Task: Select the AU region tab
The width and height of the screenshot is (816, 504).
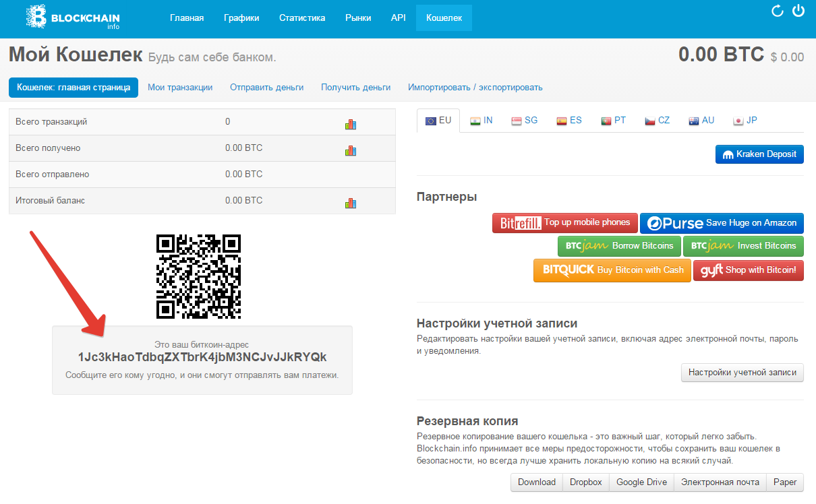Action: [701, 121]
